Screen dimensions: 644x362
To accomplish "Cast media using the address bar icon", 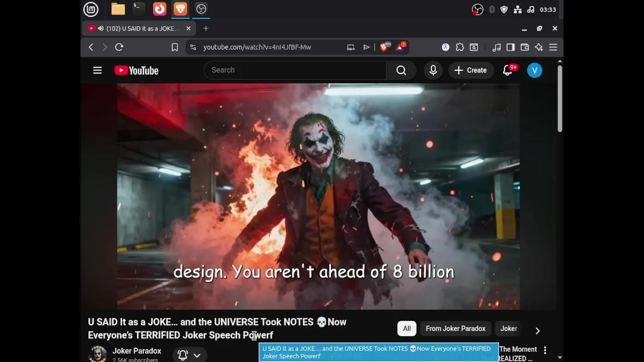I will [x=351, y=47].
